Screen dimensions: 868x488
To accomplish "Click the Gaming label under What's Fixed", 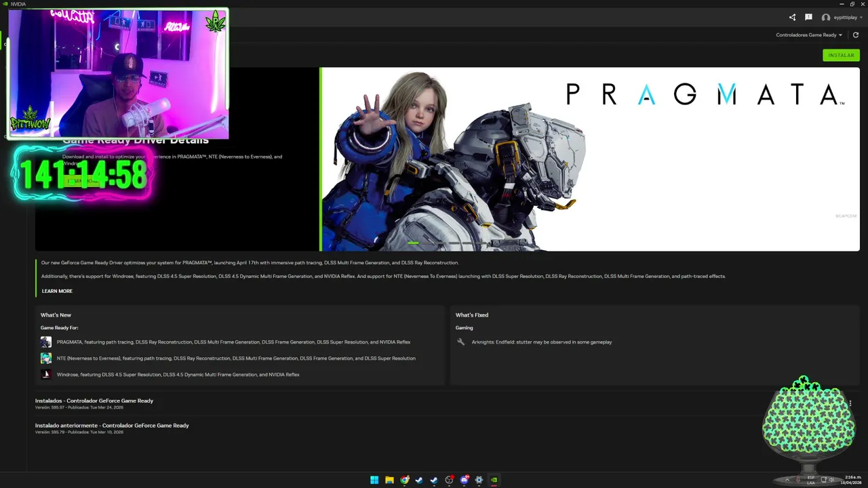I will click(465, 328).
